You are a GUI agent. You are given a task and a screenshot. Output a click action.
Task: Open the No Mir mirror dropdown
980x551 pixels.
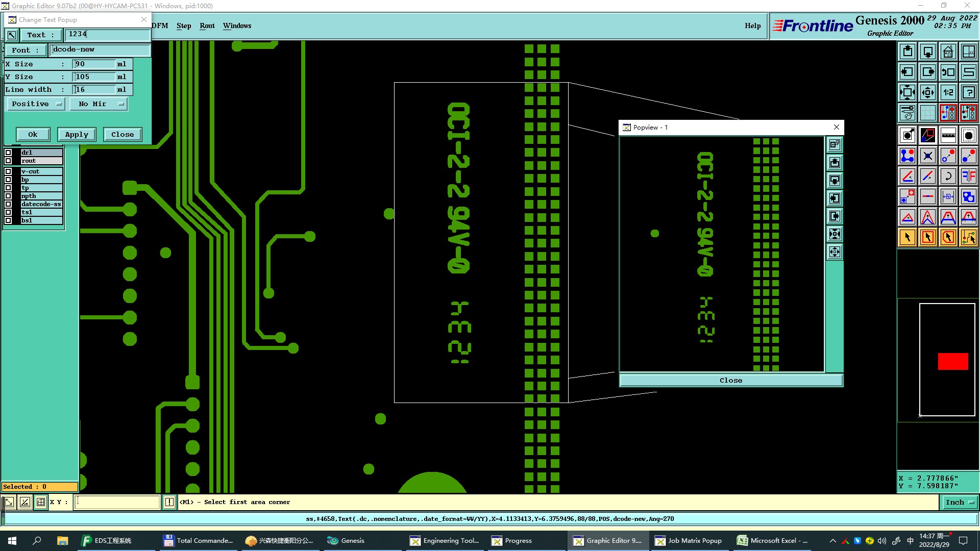[x=98, y=104]
